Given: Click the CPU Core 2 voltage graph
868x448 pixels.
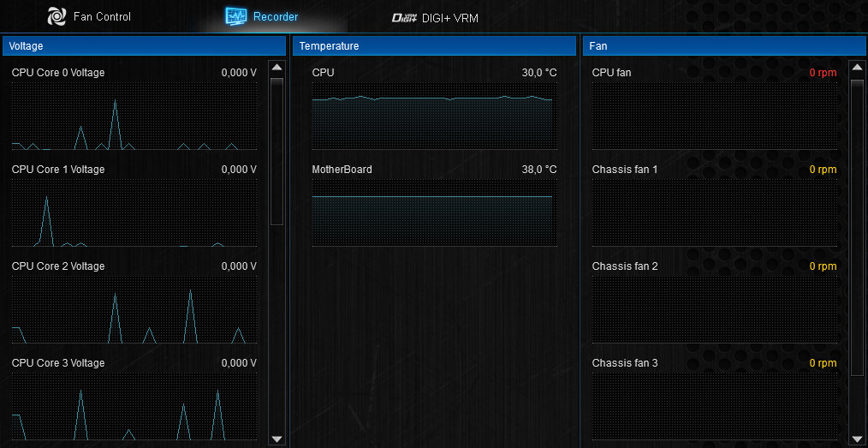Looking at the screenshot, I should [x=134, y=309].
